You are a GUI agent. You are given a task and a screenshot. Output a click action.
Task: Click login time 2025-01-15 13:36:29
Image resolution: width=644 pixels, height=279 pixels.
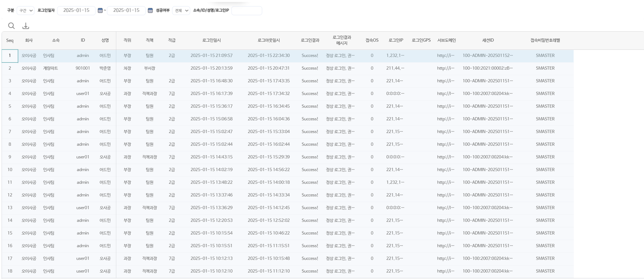click(212, 208)
